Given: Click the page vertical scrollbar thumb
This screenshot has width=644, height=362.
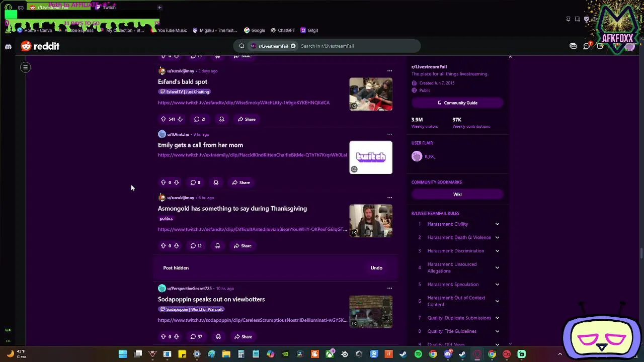Looking at the screenshot, I should tap(641, 253).
